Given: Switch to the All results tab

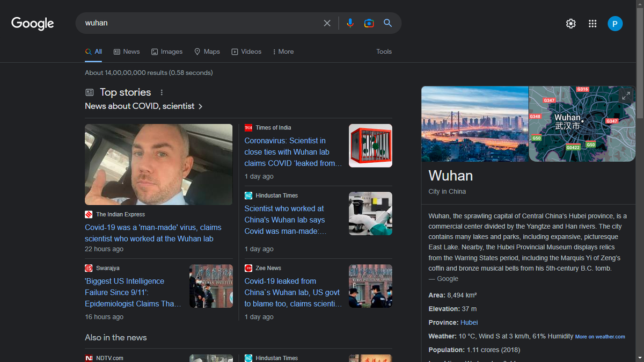Looking at the screenshot, I should click(x=93, y=52).
